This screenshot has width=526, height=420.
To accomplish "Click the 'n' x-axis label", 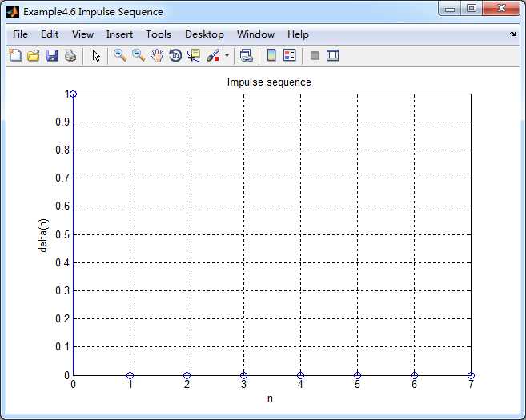I will point(270,398).
